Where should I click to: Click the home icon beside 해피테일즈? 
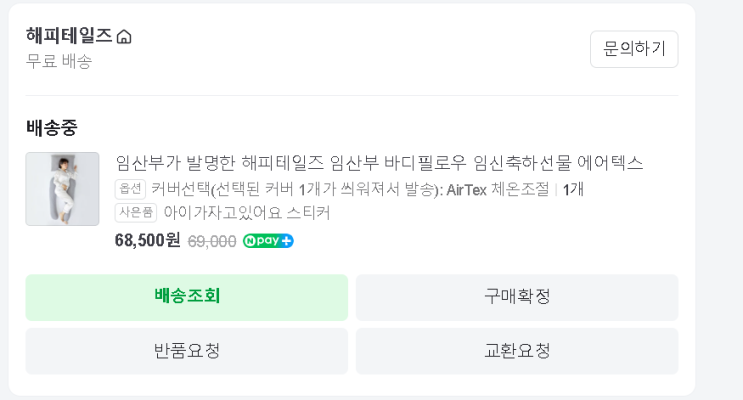[x=124, y=37]
